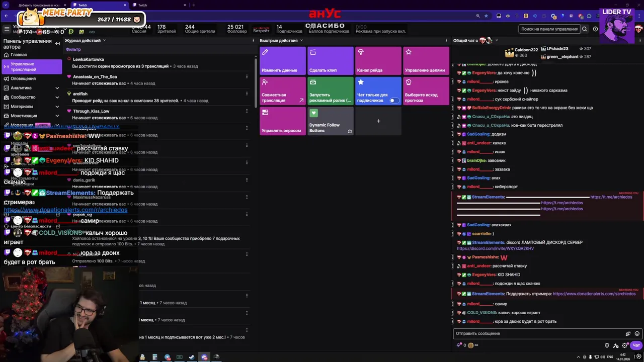Expand the Аналитика section chevron
Image resolution: width=644 pixels, height=362 pixels.
click(57, 88)
